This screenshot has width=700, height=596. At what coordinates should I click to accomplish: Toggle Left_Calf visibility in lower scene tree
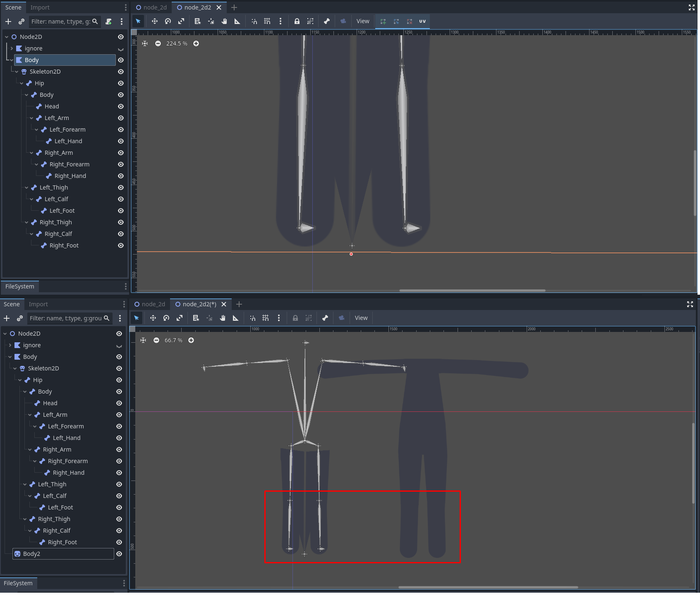[119, 496]
